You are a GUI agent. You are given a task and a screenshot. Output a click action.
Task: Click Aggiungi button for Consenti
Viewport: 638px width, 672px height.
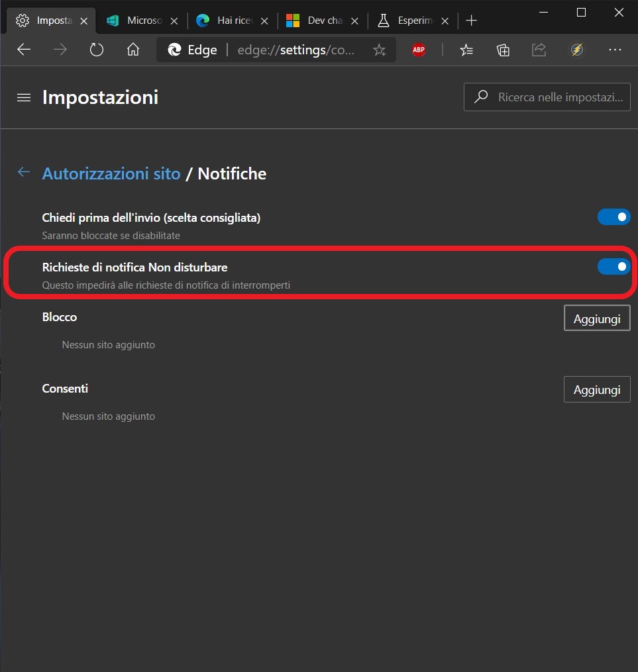(x=597, y=389)
